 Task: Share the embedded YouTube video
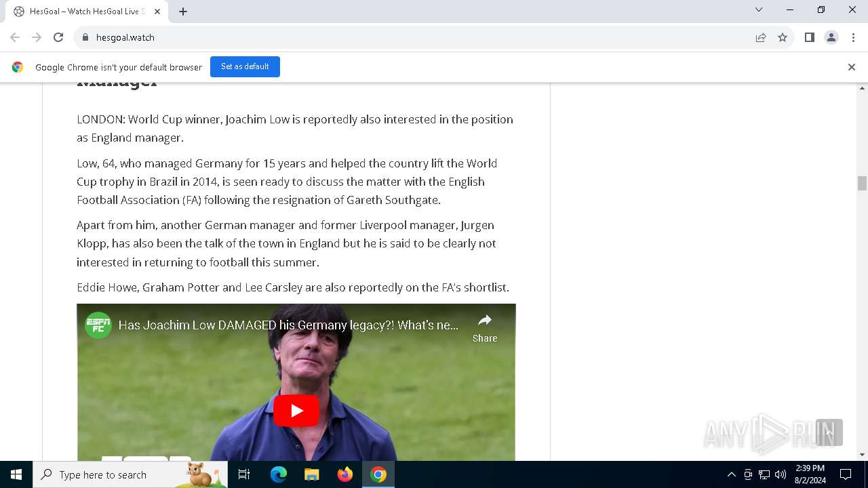tap(485, 328)
